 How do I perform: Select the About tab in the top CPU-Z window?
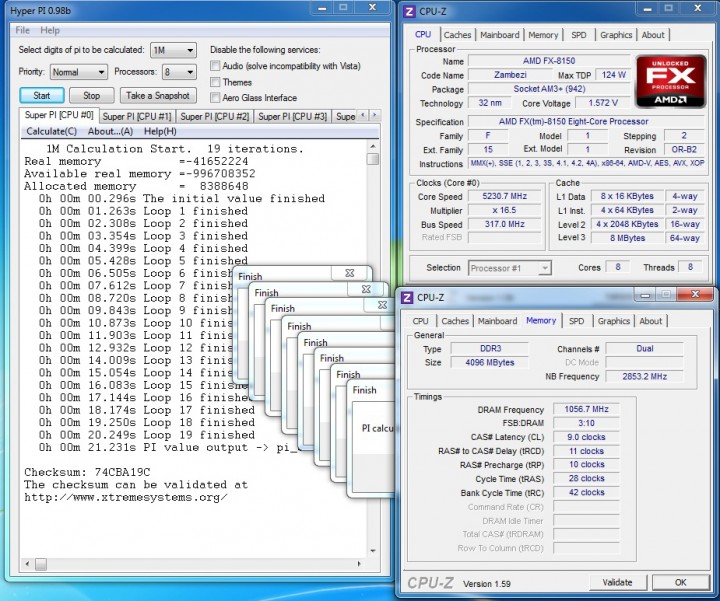pyautogui.click(x=652, y=35)
